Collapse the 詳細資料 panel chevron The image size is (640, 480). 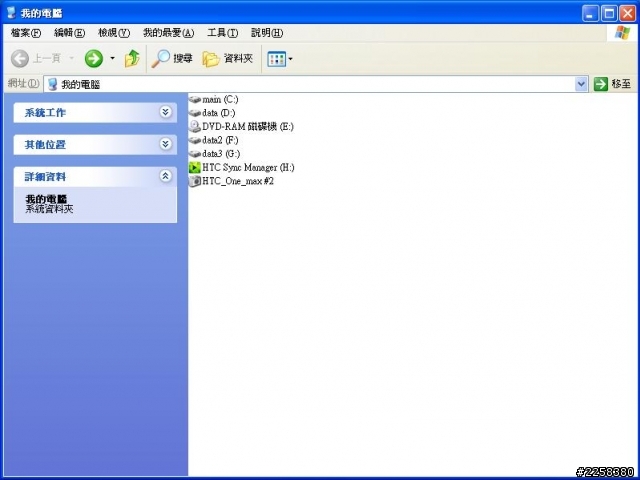click(x=165, y=176)
